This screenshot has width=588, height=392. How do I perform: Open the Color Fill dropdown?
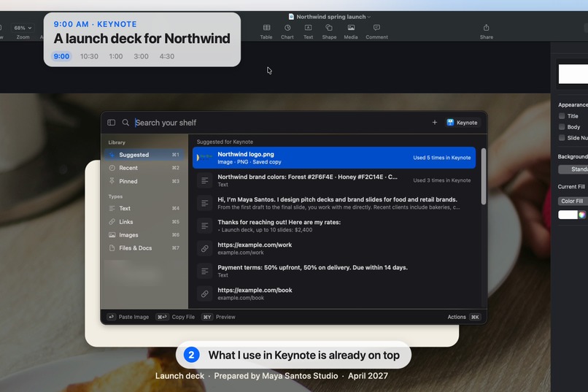(573, 201)
